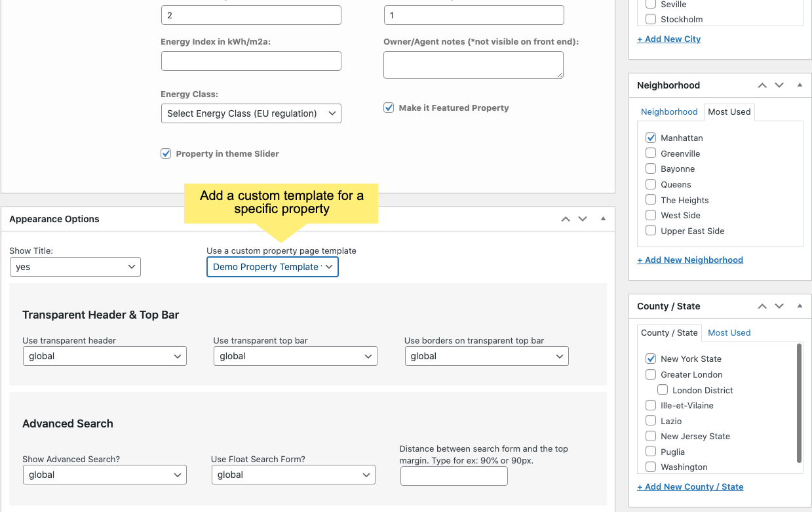Move Neighborhood panel up
This screenshot has height=512, width=812.
point(762,85)
